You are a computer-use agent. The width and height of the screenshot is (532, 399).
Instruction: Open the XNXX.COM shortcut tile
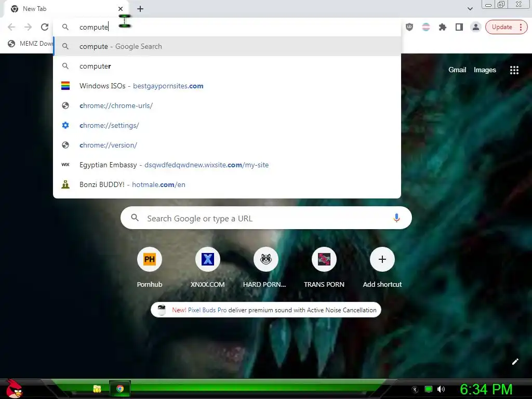pyautogui.click(x=208, y=268)
